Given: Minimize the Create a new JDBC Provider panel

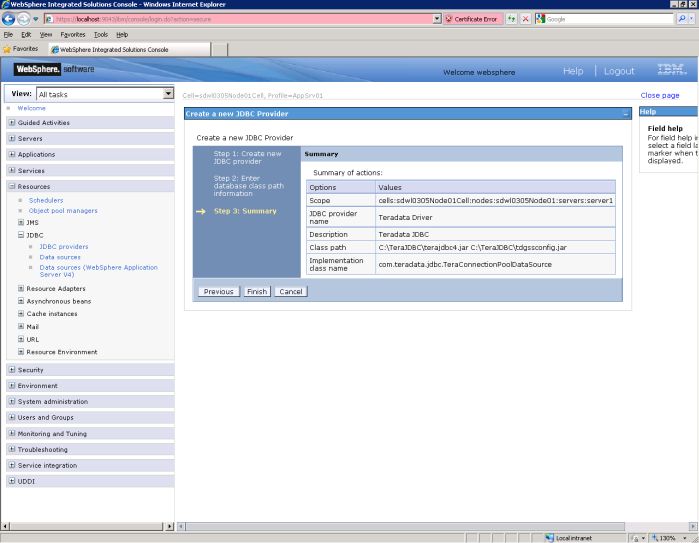Looking at the screenshot, I should pos(625,114).
